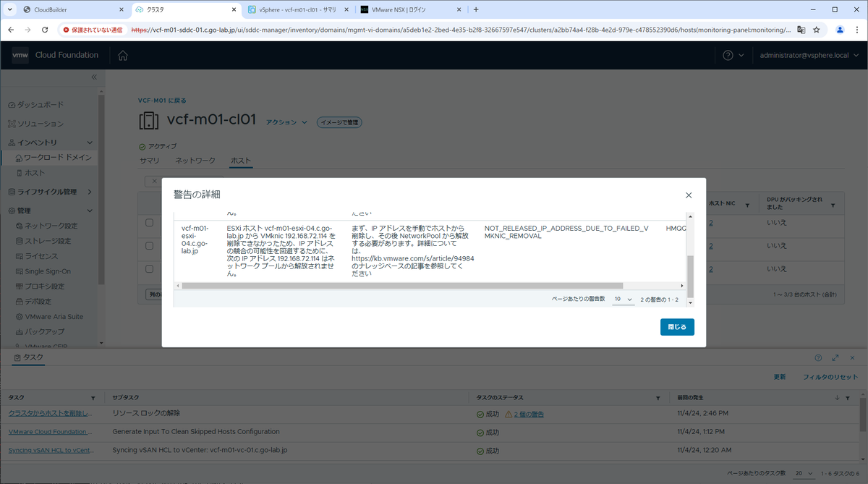Open a new browser tab with plus

[x=475, y=9]
